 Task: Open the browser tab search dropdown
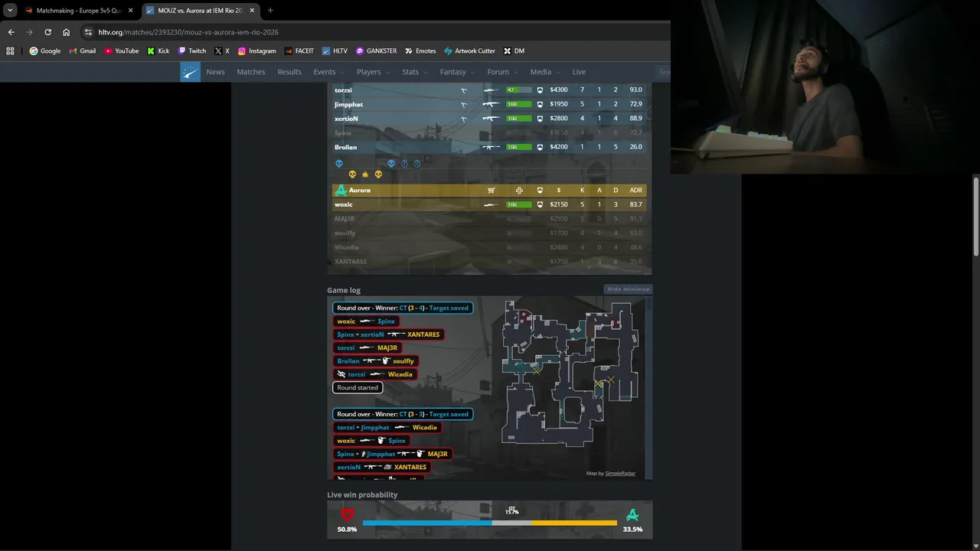[10, 10]
